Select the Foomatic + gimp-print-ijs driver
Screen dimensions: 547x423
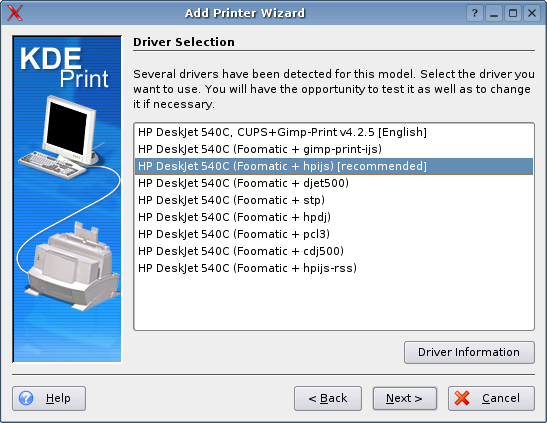tap(334, 149)
